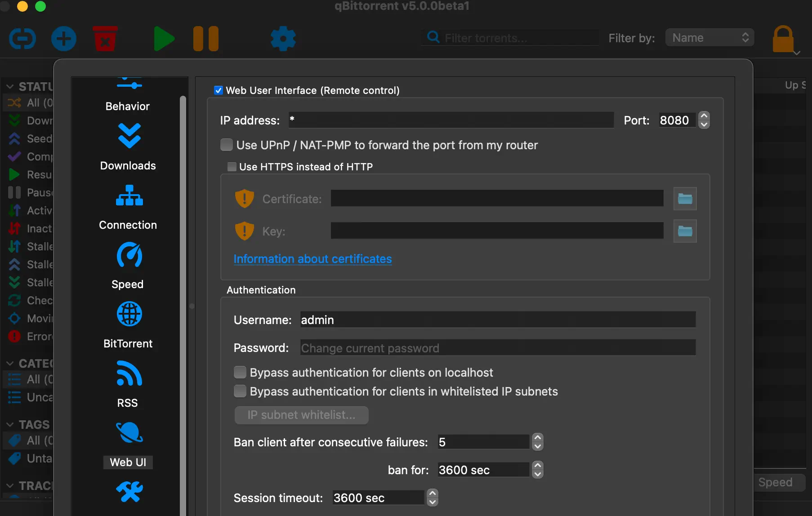Enable UPnP / NAT-PMP port forwarding
This screenshot has width=812, height=516.
(x=227, y=145)
